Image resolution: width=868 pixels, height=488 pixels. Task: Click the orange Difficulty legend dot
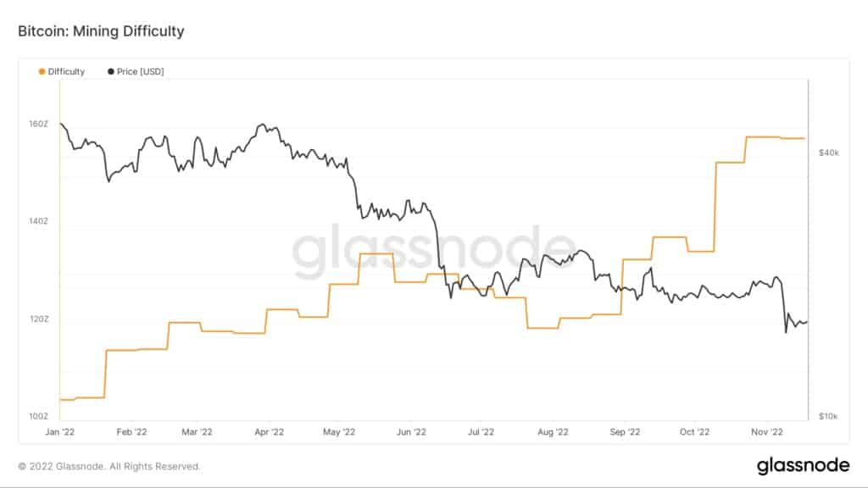(42, 71)
